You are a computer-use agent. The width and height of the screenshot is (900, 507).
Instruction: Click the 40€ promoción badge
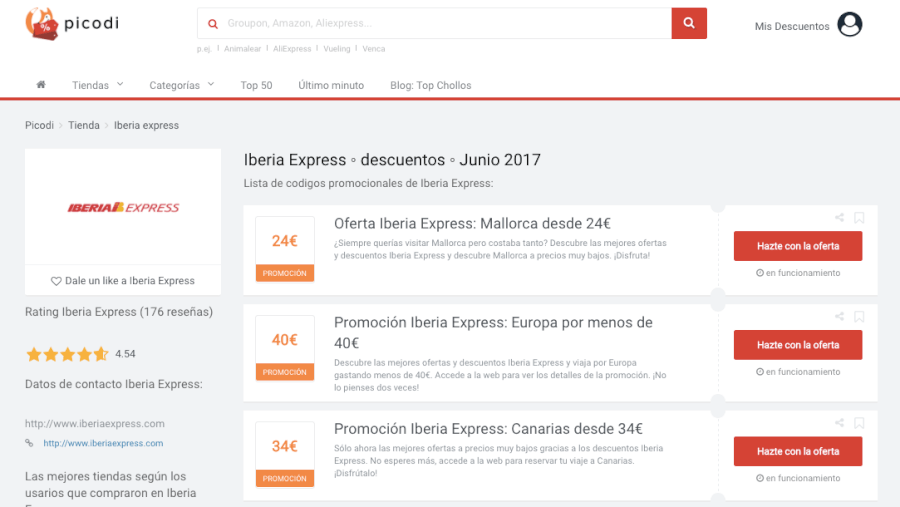click(285, 348)
